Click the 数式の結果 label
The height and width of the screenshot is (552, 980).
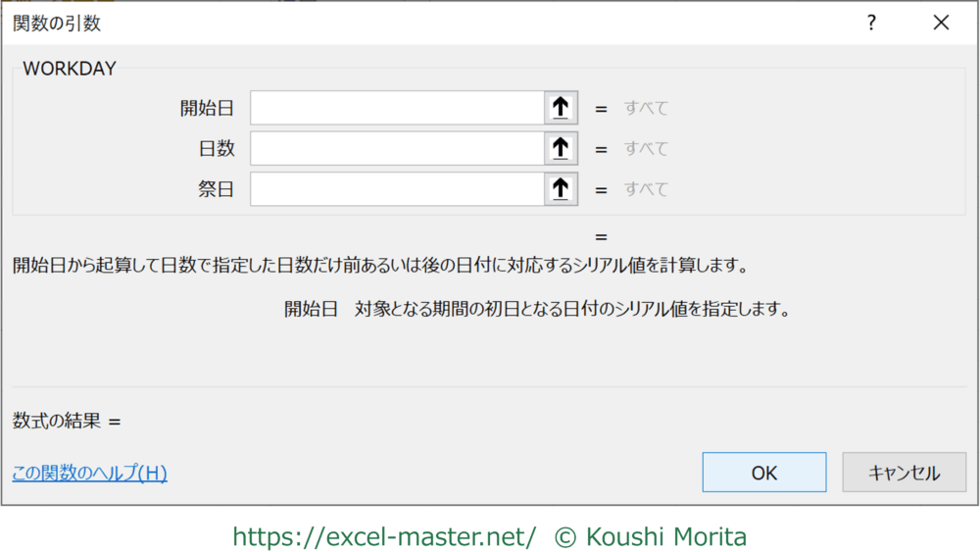[57, 421]
